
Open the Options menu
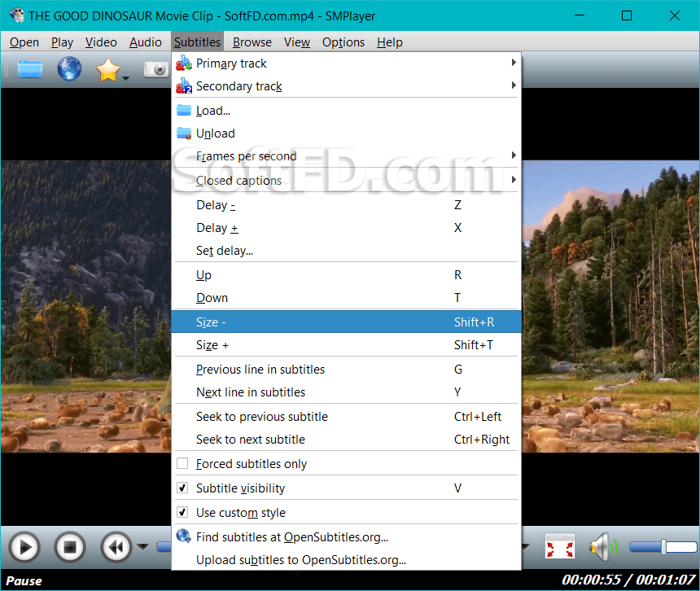[343, 42]
